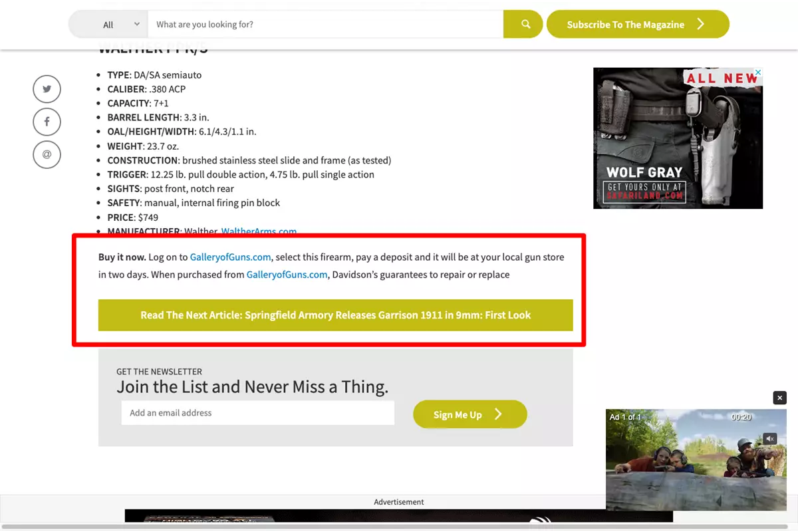Close the floating video ad
This screenshot has width=798, height=532.
tap(780, 398)
